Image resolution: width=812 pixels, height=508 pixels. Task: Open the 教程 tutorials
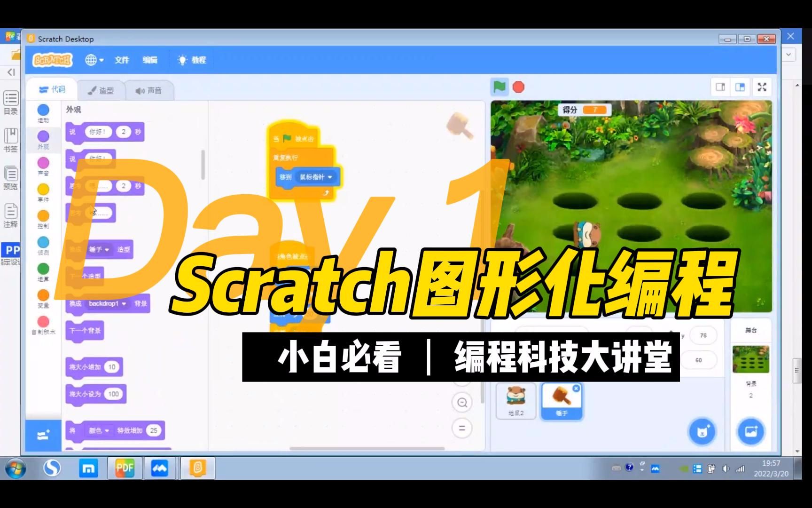pos(192,60)
